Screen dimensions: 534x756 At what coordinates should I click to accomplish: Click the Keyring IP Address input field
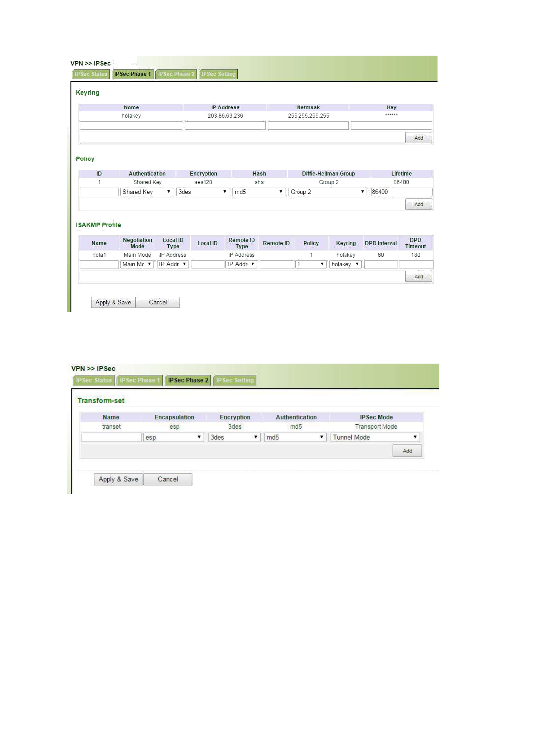coord(225,125)
